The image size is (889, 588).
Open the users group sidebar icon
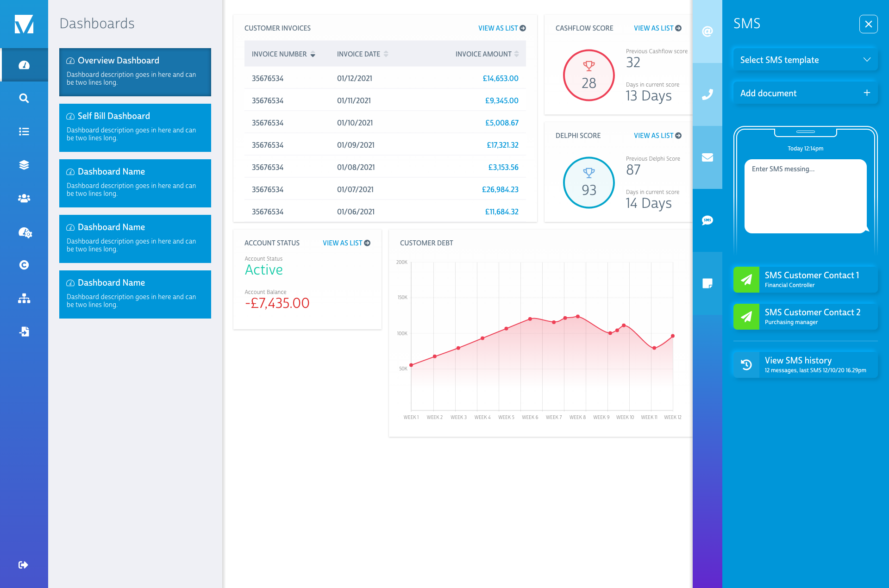tap(24, 198)
